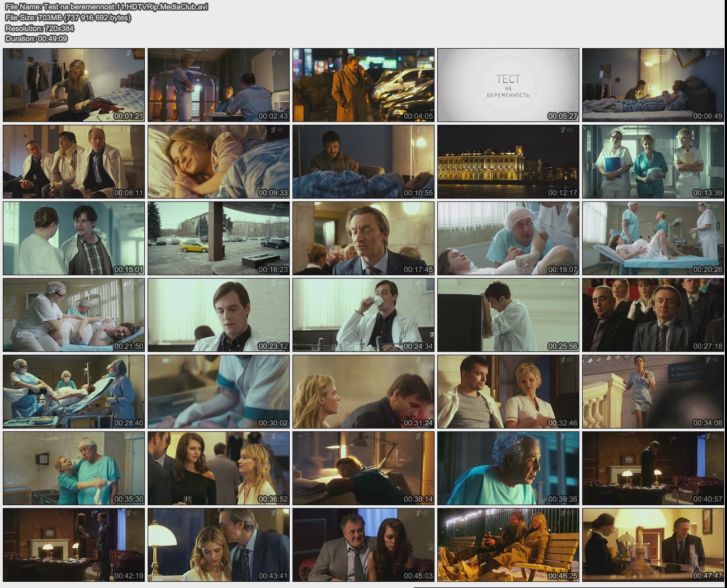The image size is (727, 588).
Task: Select the night palace frame at 00:12:17
Action: tap(508, 162)
